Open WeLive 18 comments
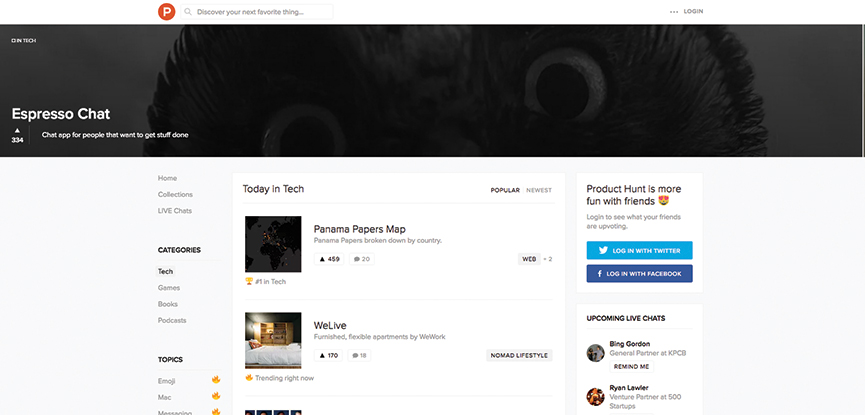Image resolution: width=865 pixels, height=415 pixels. pyautogui.click(x=359, y=355)
